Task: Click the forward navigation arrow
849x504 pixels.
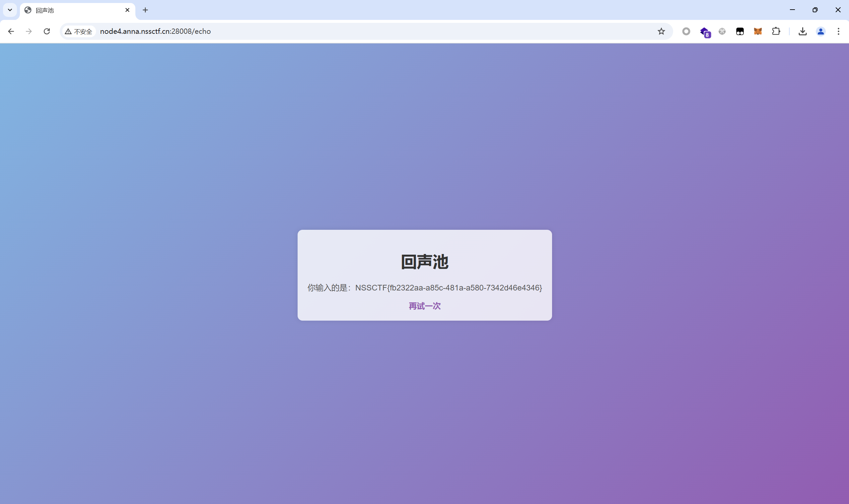Action: point(29,31)
